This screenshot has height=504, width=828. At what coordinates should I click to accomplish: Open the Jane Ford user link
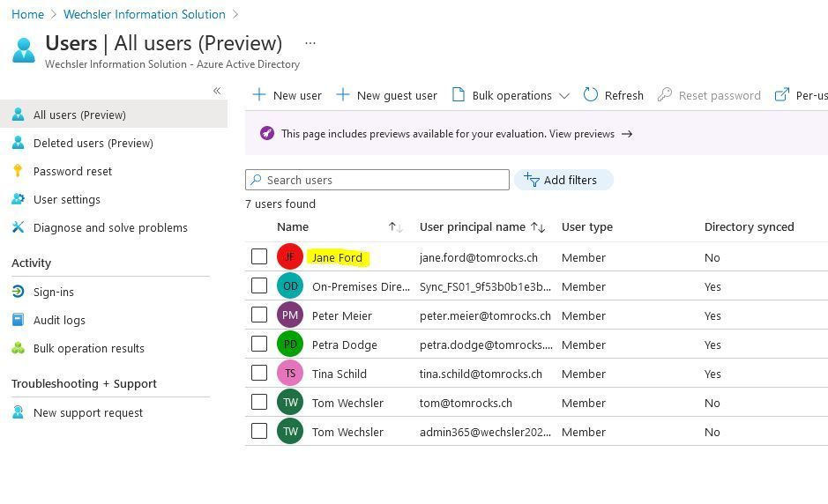point(337,257)
